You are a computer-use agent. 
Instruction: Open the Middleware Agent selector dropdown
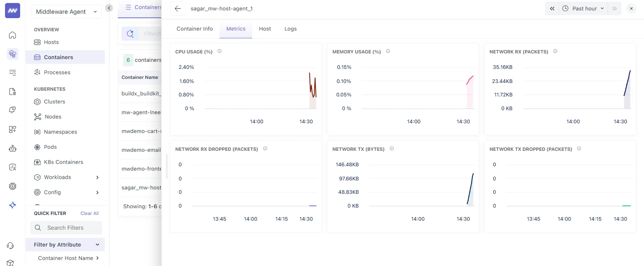point(66,12)
